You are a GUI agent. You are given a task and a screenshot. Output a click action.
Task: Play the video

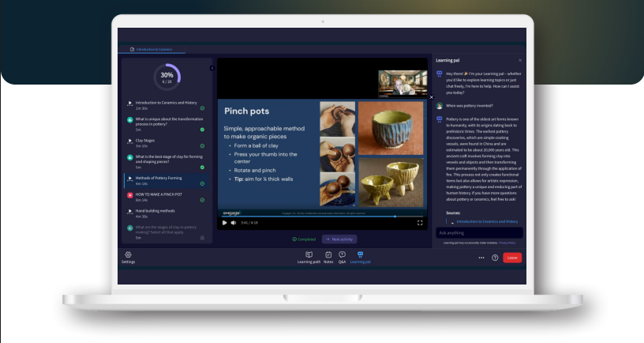[224, 223]
